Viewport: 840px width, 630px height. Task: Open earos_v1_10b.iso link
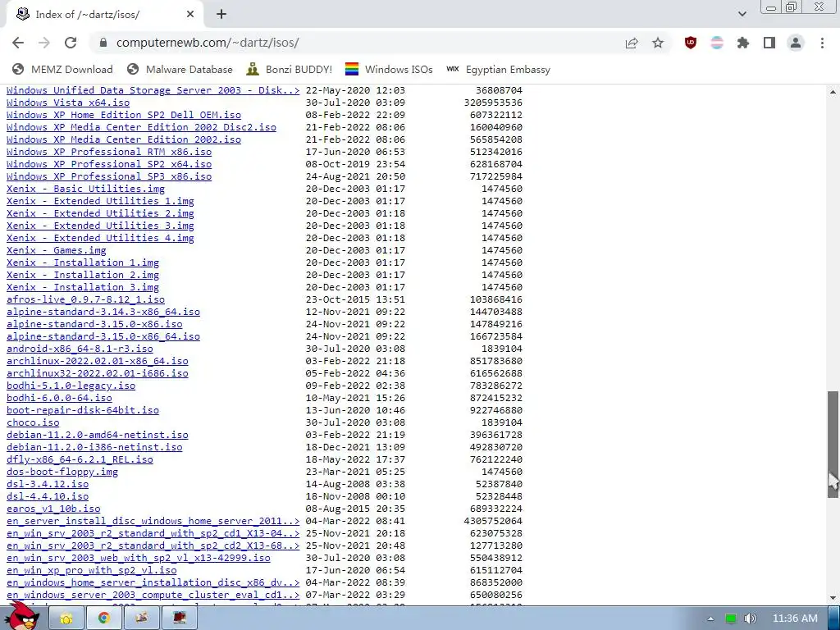[x=53, y=509]
